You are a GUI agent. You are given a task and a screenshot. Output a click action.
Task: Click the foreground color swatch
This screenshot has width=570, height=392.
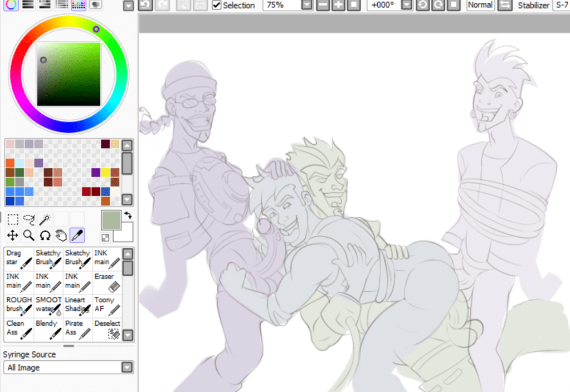[x=111, y=220]
